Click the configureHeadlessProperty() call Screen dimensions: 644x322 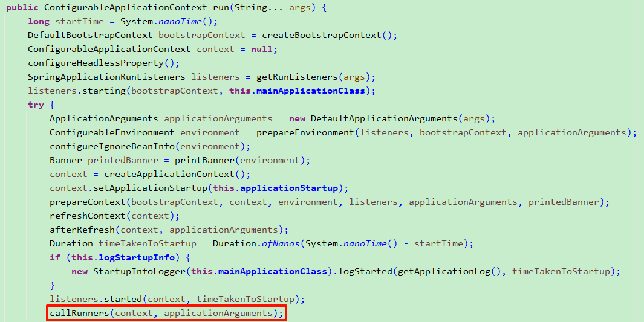[x=101, y=63]
